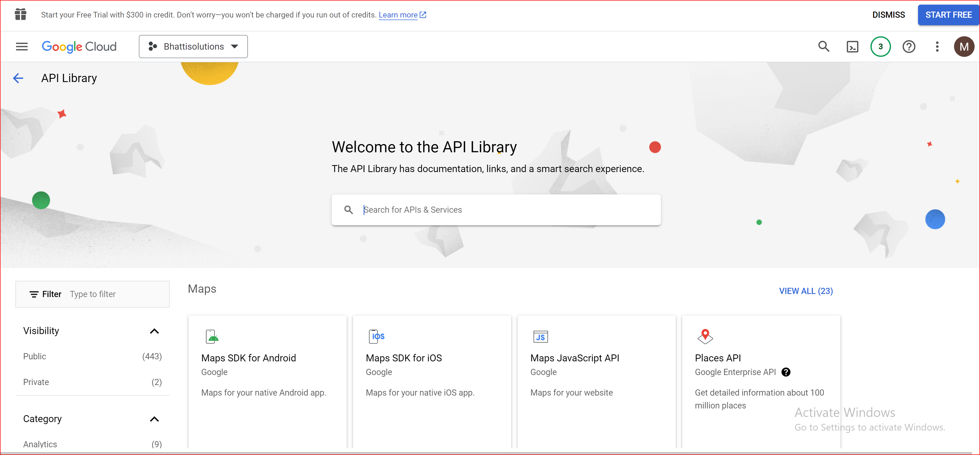The image size is (980, 455).
Task: Click the JS icon on Maps JavaScript card
Action: coord(541,337)
